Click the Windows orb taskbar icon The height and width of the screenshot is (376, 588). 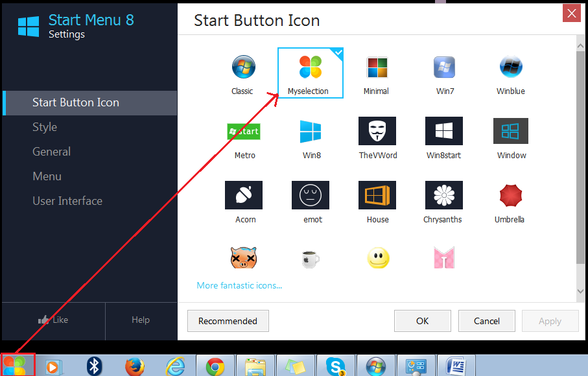(375, 366)
